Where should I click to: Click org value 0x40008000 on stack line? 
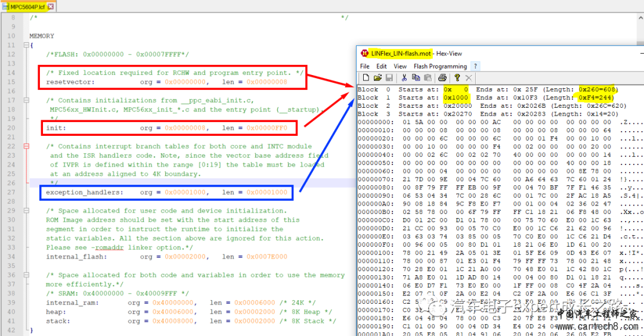click(x=173, y=321)
